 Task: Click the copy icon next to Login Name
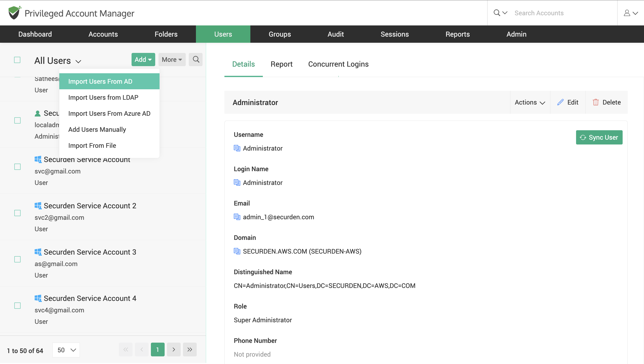click(x=237, y=182)
